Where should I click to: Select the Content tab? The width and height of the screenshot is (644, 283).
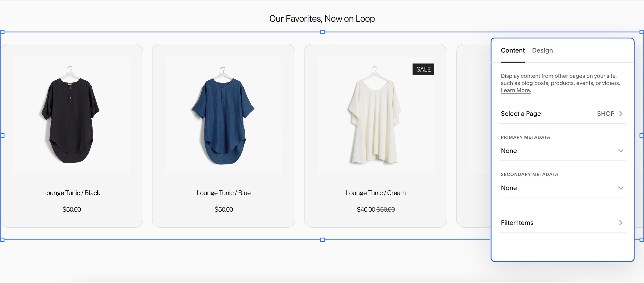(x=513, y=50)
